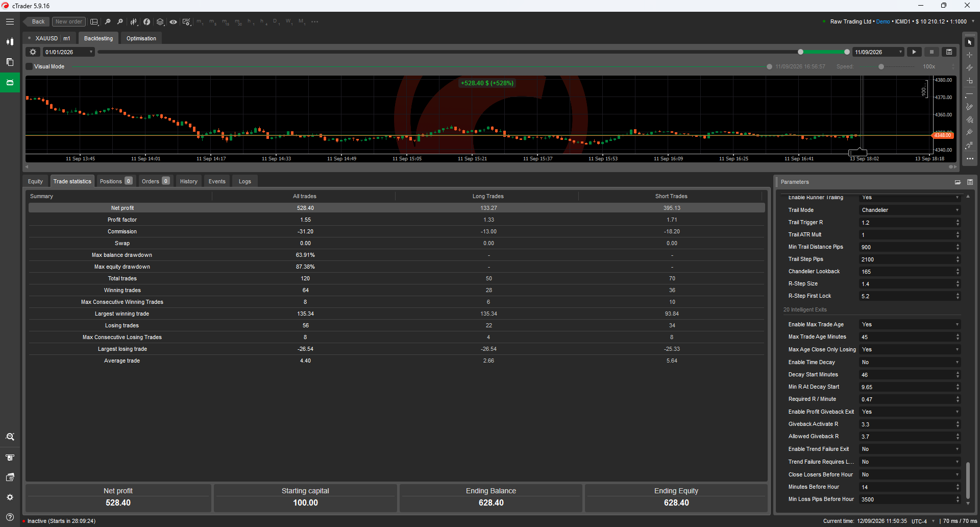
Task: Open the chart objects layers icon
Action: [160, 21]
